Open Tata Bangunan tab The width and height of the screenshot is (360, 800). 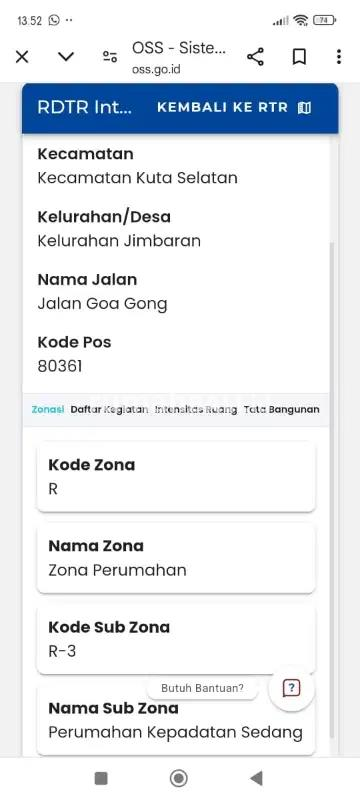[281, 409]
